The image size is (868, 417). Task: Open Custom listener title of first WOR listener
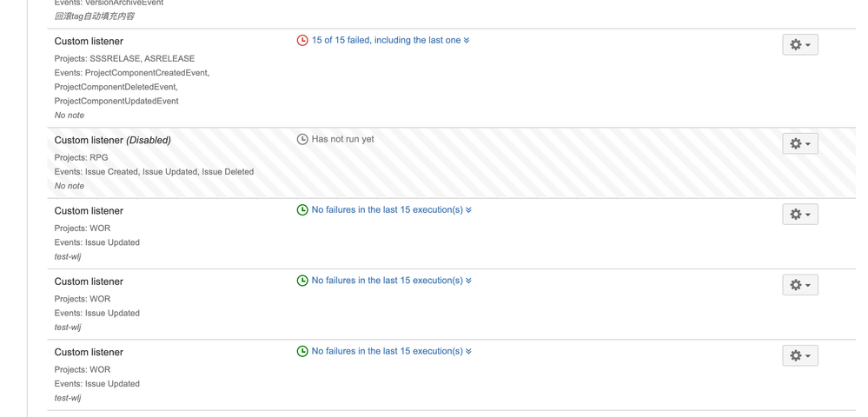pos(89,211)
